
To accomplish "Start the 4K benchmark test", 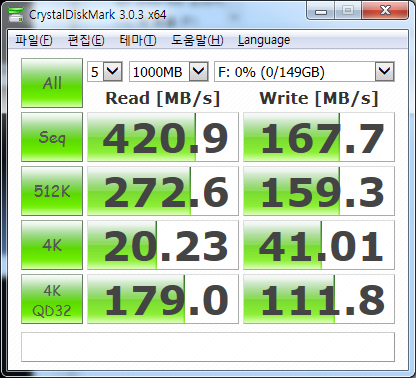I will pyautogui.click(x=52, y=245).
